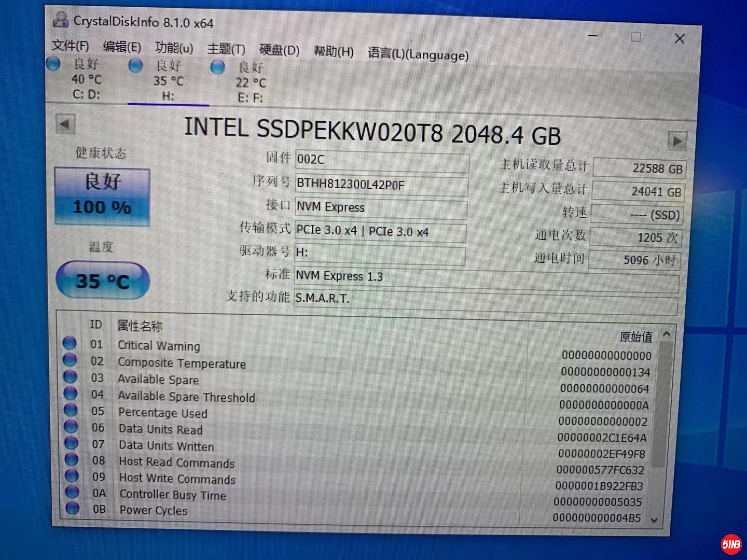Select the Percentage Used attribute row

pyautogui.click(x=358, y=416)
